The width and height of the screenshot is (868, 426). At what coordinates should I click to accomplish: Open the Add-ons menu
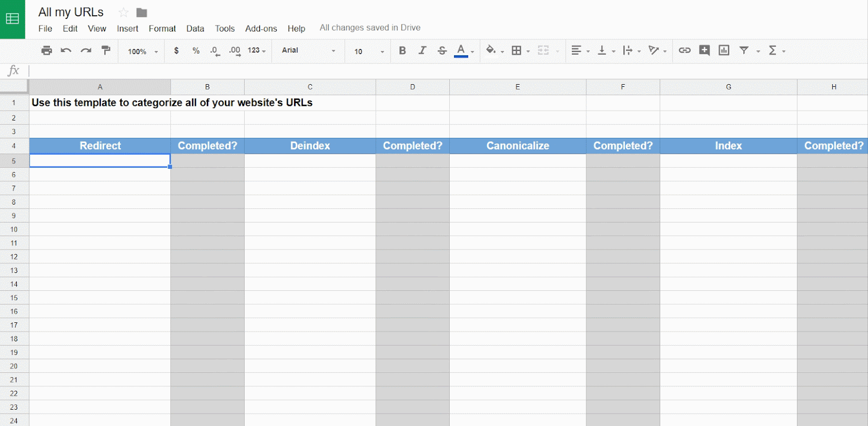(261, 29)
